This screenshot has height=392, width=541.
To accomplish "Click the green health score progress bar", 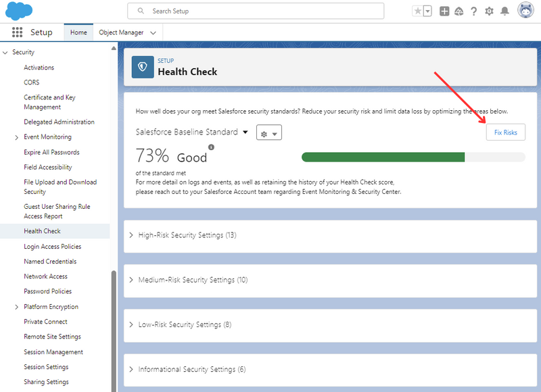I will 383,157.
